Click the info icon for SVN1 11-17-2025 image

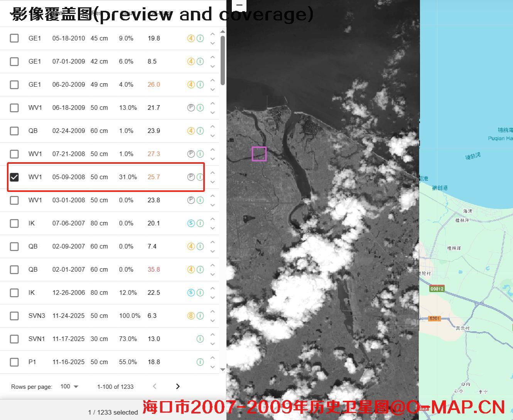(200, 339)
